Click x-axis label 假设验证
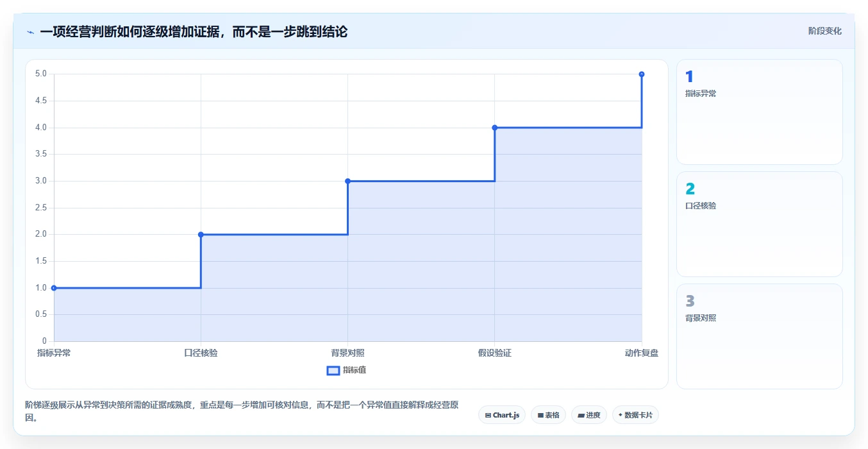 (494, 353)
